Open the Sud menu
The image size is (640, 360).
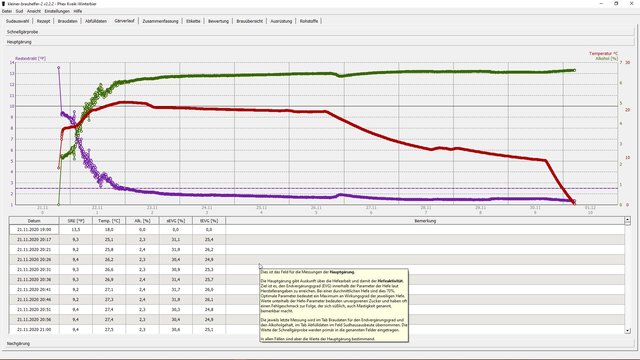tap(19, 11)
